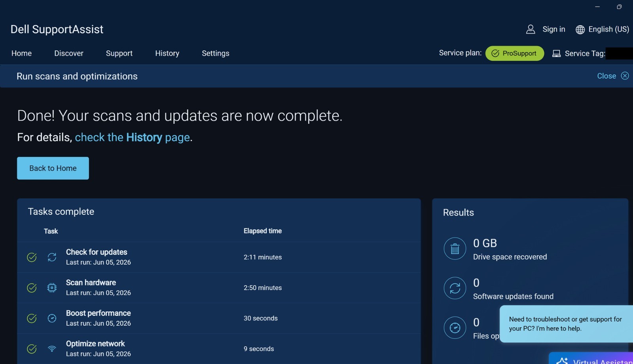Click the Task column header
The width and height of the screenshot is (633, 364).
click(51, 231)
